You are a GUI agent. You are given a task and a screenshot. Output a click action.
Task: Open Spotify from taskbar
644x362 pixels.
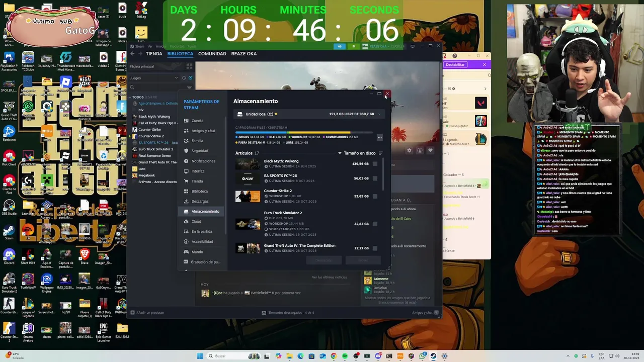[345, 356]
